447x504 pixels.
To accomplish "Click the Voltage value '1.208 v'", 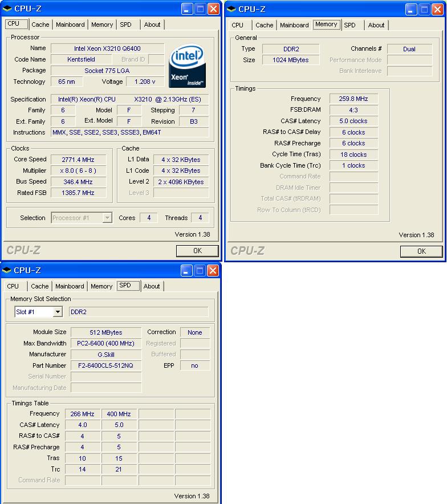I will point(145,82).
